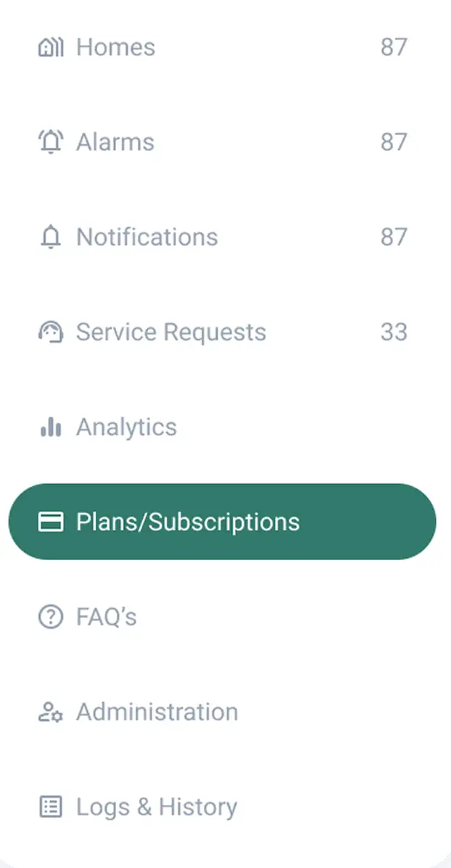
Task: Select the Notifications bell icon
Action: click(50, 237)
